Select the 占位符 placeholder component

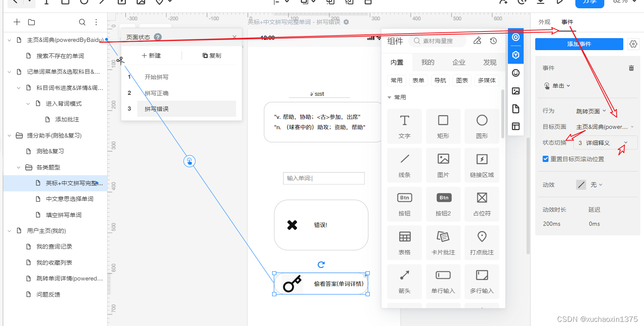tap(482, 204)
